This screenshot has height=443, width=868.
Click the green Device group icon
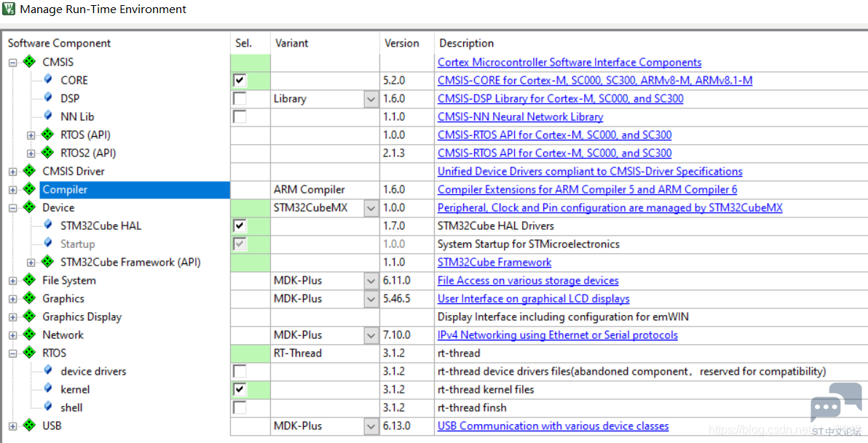pyautogui.click(x=30, y=207)
